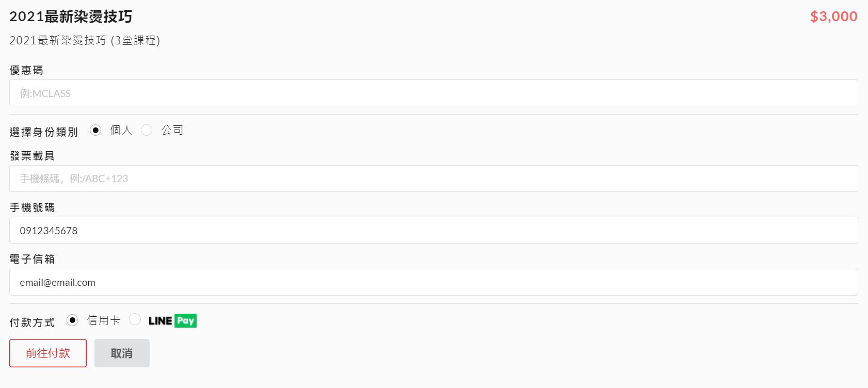Image resolution: width=868 pixels, height=388 pixels.
Task: Click the 選擇身份類別 label
Action: pos(44,132)
